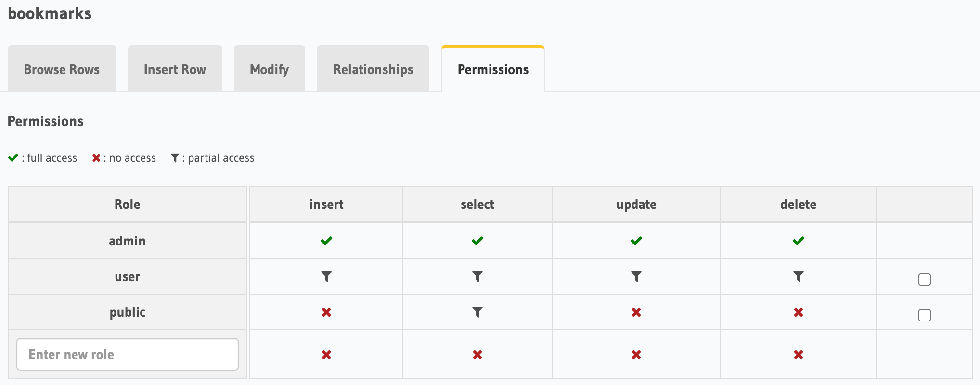Click the no-access X for public insert
Screen dimensions: 980x385
click(x=326, y=312)
